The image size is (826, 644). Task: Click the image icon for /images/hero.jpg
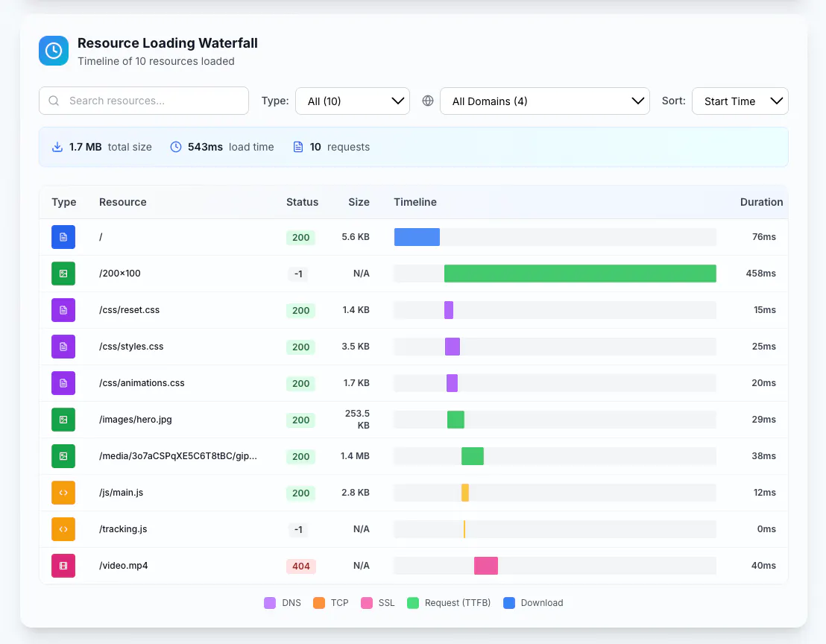[63, 420]
